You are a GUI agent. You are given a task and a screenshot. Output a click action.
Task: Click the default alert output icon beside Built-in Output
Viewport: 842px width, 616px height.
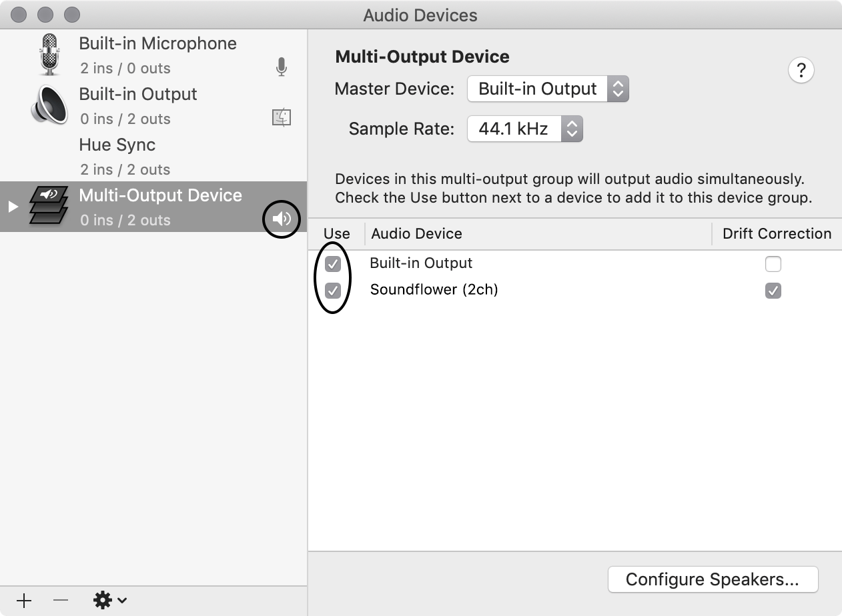coord(281,117)
